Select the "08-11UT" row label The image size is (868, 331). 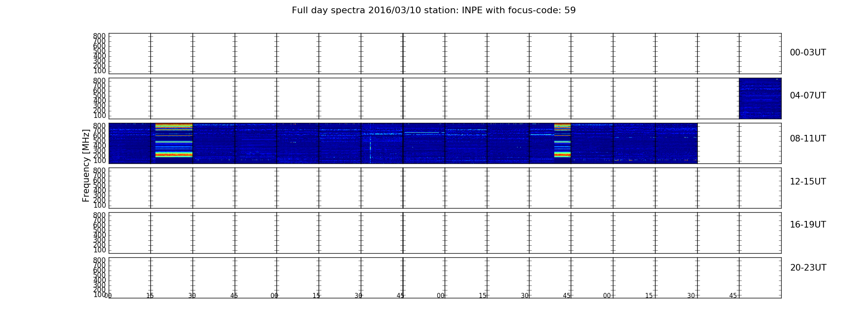tap(808, 139)
